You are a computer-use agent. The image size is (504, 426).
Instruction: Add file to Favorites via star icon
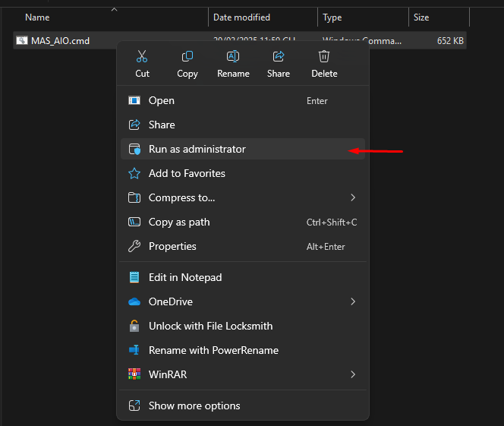click(134, 173)
